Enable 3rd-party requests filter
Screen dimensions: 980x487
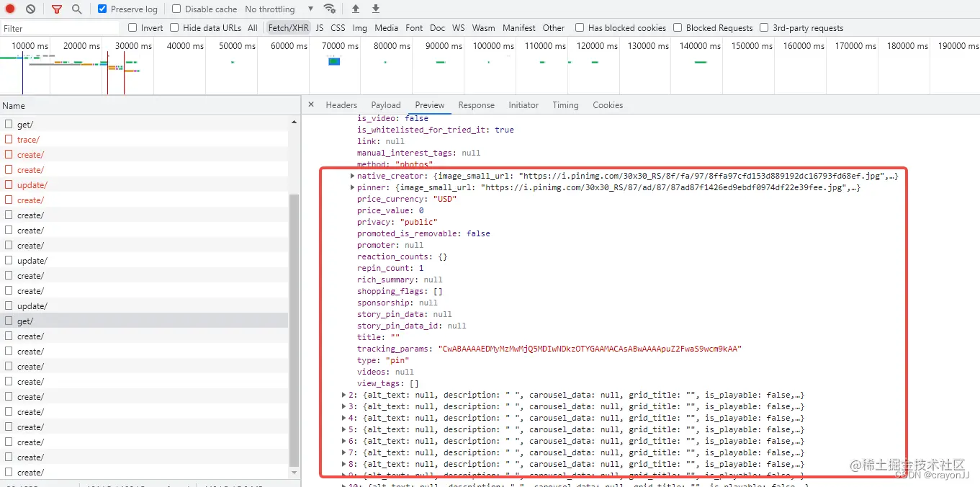pyautogui.click(x=764, y=28)
